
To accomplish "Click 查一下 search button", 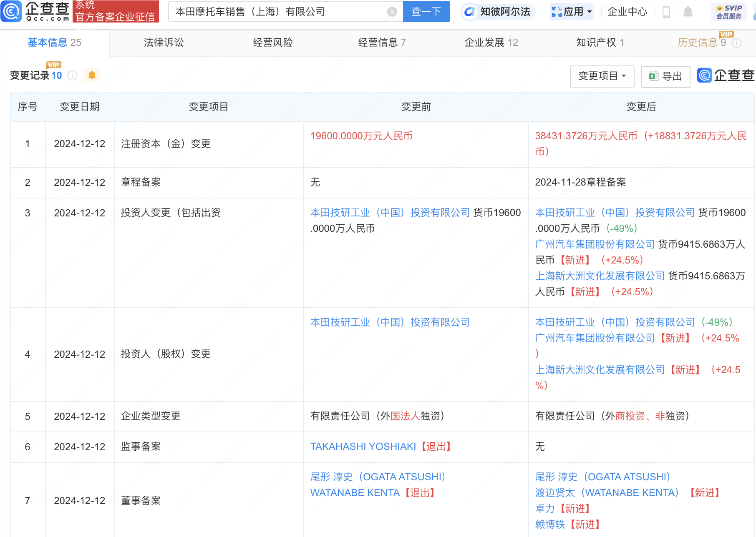I will click(x=426, y=11).
